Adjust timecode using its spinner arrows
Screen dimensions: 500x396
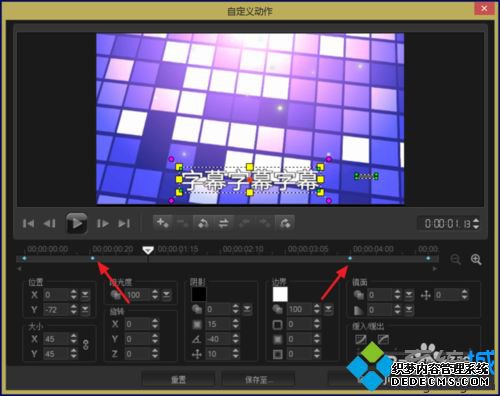click(x=476, y=223)
